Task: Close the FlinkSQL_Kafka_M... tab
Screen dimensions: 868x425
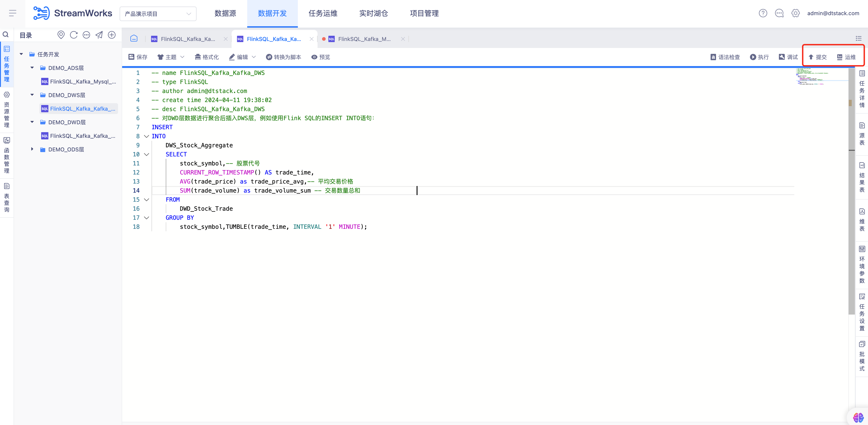Action: coord(403,39)
